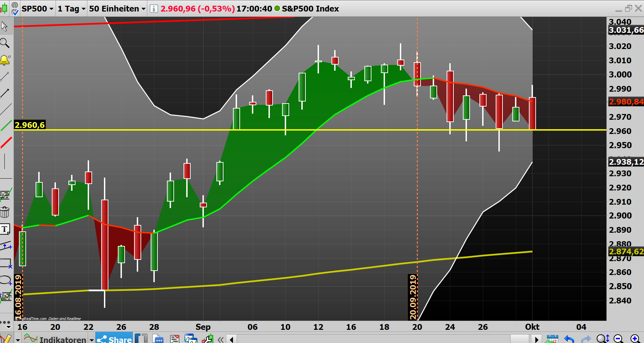Open the bracket panel layout icon

click(x=141, y=339)
